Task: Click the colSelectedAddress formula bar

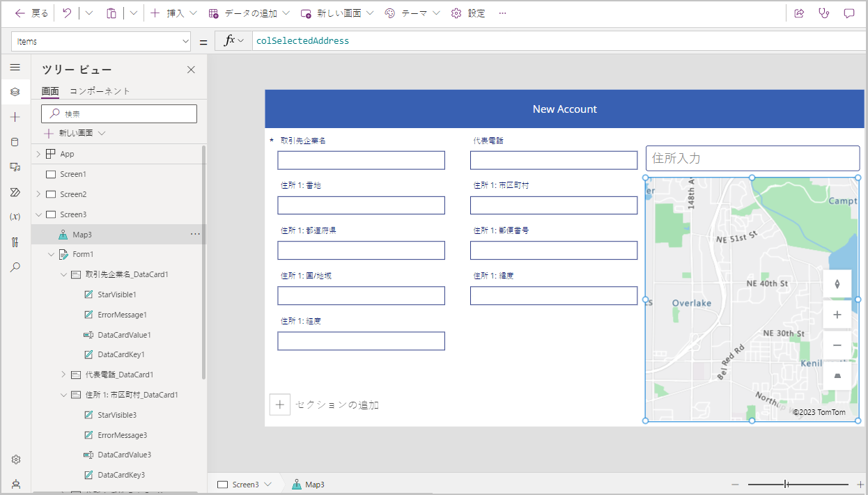Action: tap(559, 41)
